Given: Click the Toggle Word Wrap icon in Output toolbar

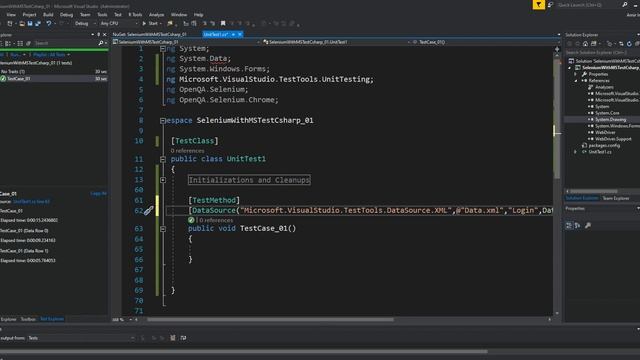Looking at the screenshot, I should [183, 338].
